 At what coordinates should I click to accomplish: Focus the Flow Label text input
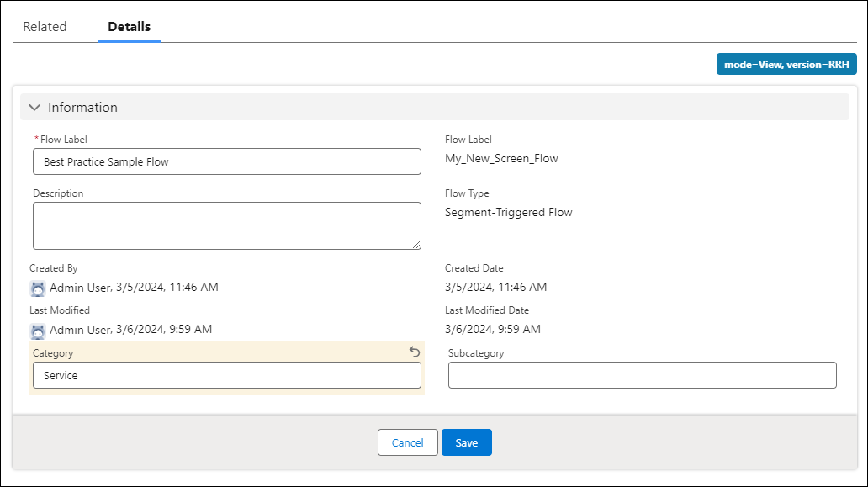(227, 161)
